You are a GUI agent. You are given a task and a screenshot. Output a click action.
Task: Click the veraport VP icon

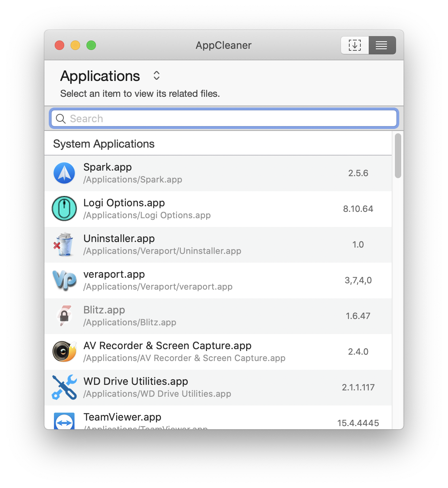point(64,280)
